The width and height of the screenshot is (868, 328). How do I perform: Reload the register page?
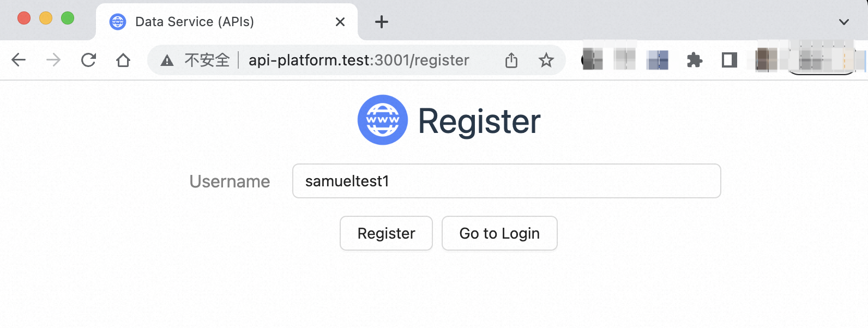[x=88, y=60]
